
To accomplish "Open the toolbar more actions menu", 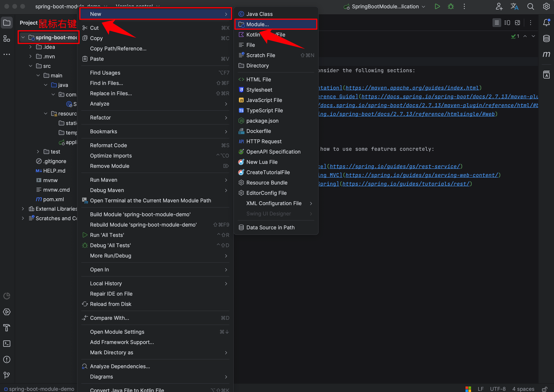I will point(464,7).
